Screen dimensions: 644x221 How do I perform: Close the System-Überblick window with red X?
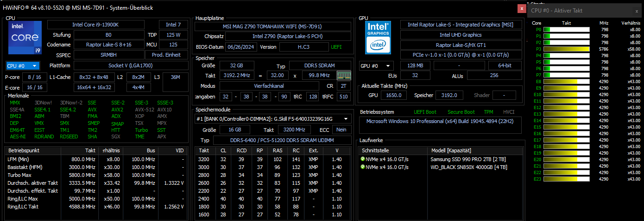(x=522, y=8)
